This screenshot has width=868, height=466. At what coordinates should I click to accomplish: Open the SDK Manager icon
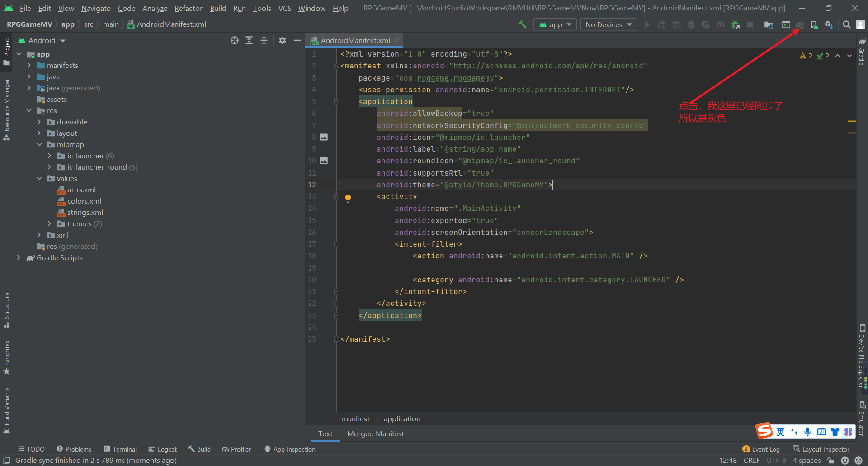click(829, 24)
